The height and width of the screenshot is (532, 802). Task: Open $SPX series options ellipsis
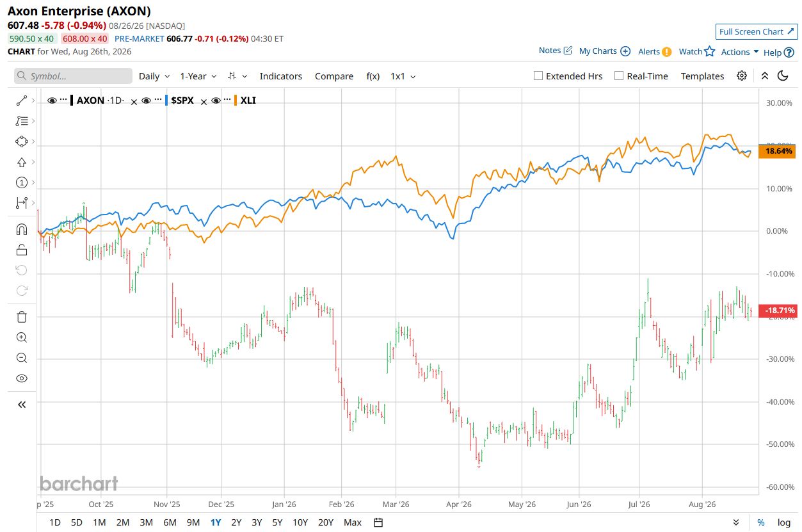157,101
